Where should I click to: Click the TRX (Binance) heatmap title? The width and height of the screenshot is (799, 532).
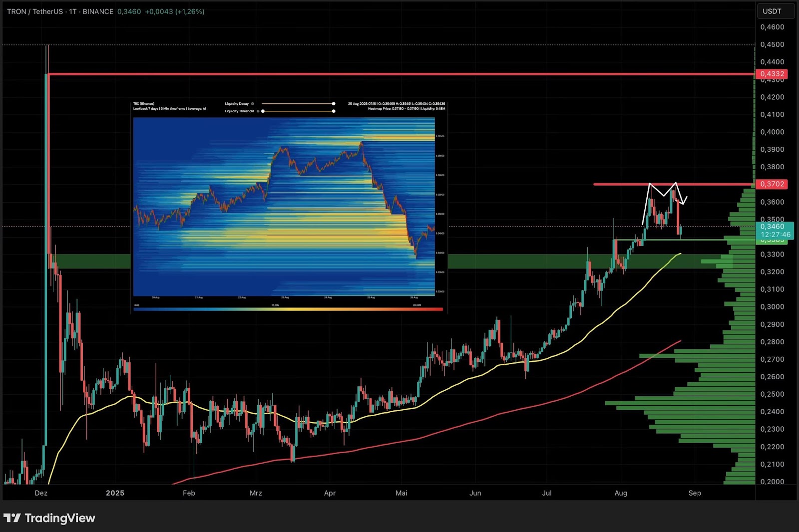pyautogui.click(x=144, y=104)
